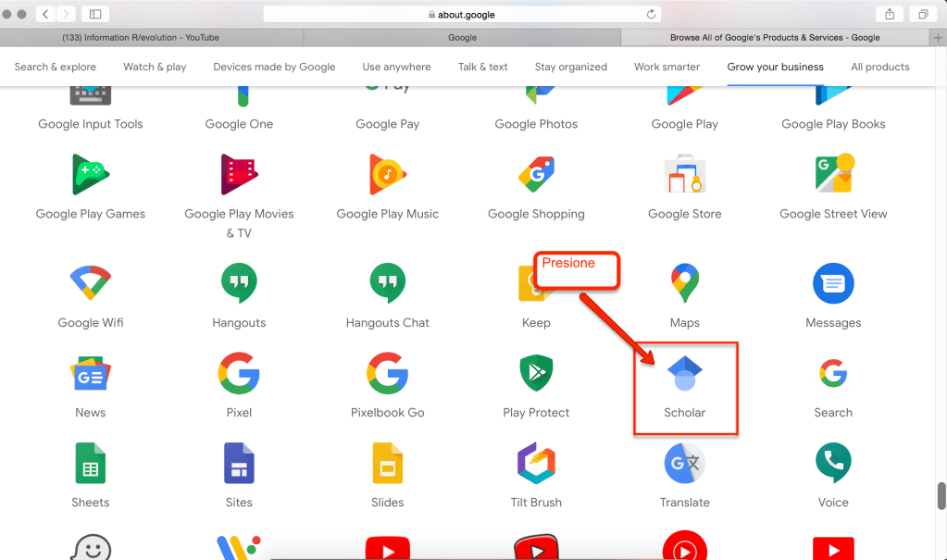Toggle the Safari sidebar button
The image size is (947, 560).
click(x=94, y=14)
